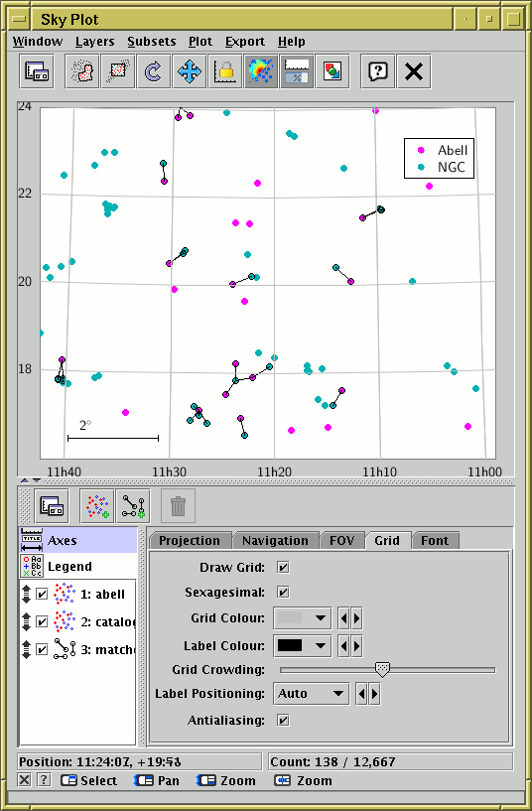Hide the 2: catalog layer via checkbox
This screenshot has width=532, height=811.
coord(42,621)
